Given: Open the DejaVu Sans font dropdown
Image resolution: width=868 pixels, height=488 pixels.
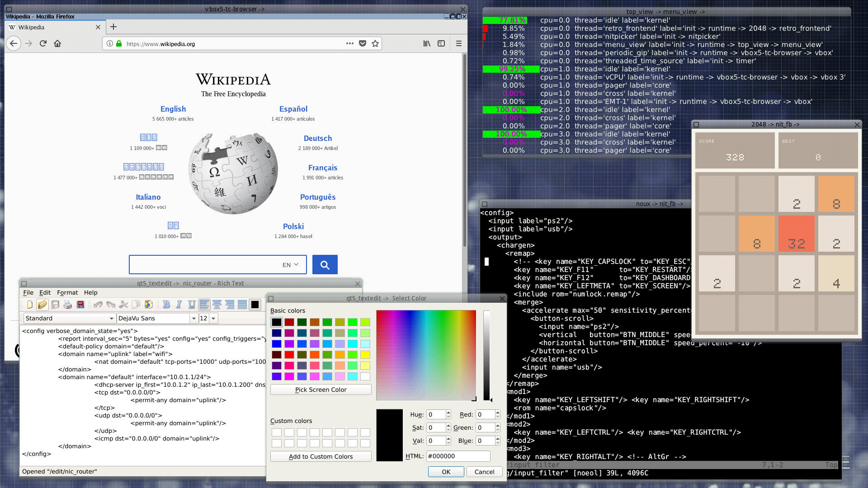Looking at the screenshot, I should point(194,319).
